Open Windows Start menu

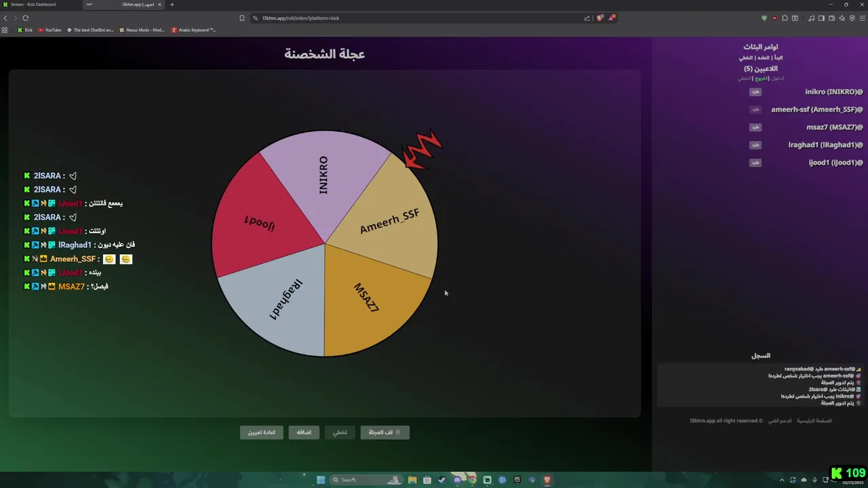[321, 480]
